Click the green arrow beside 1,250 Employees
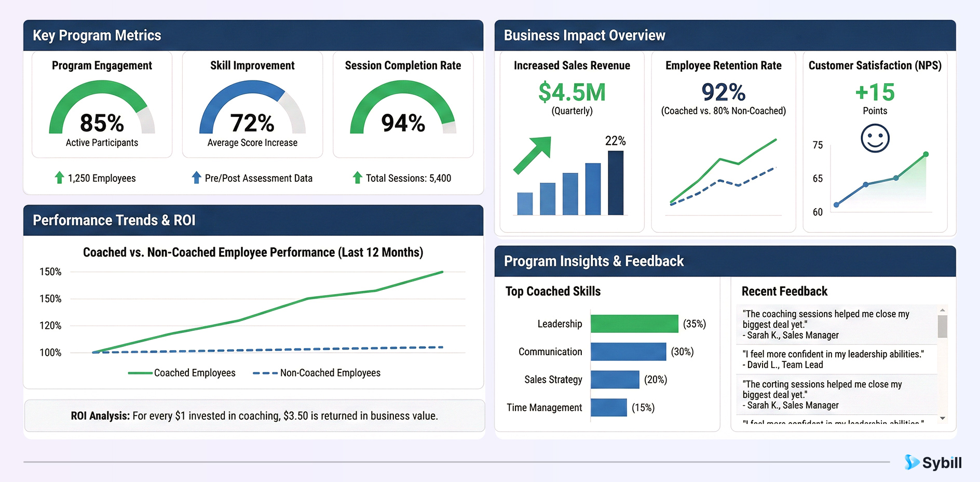 coord(60,178)
